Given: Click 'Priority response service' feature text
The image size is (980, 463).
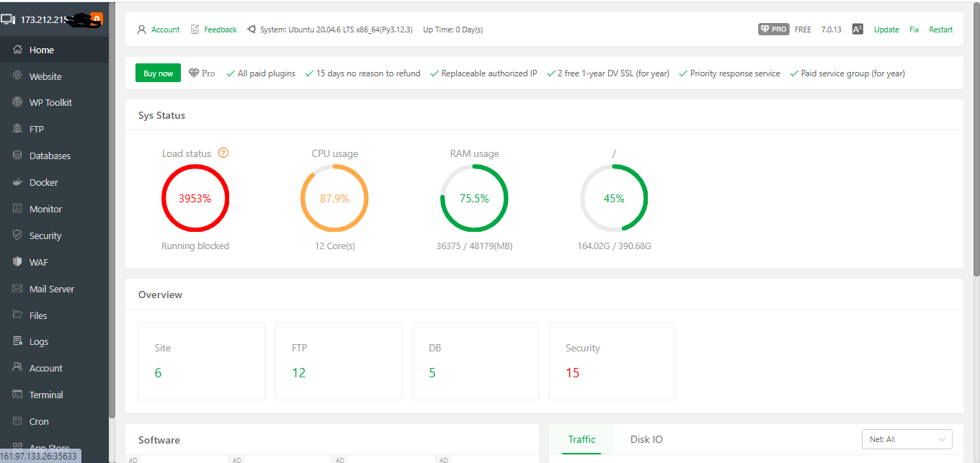Looking at the screenshot, I should (x=735, y=73).
